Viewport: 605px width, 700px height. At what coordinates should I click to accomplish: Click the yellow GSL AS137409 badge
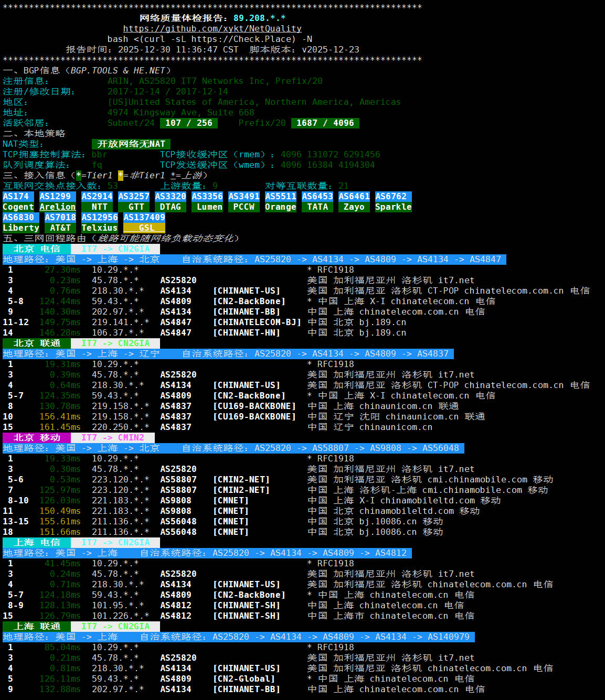[x=144, y=223]
